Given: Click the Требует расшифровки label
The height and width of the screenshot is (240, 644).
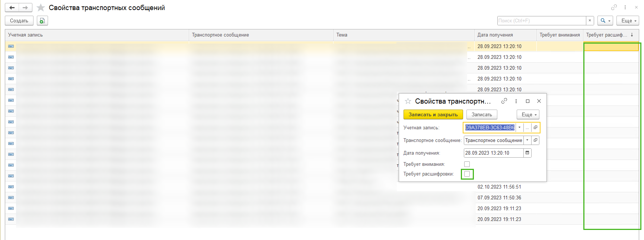Looking at the screenshot, I should (428, 174).
